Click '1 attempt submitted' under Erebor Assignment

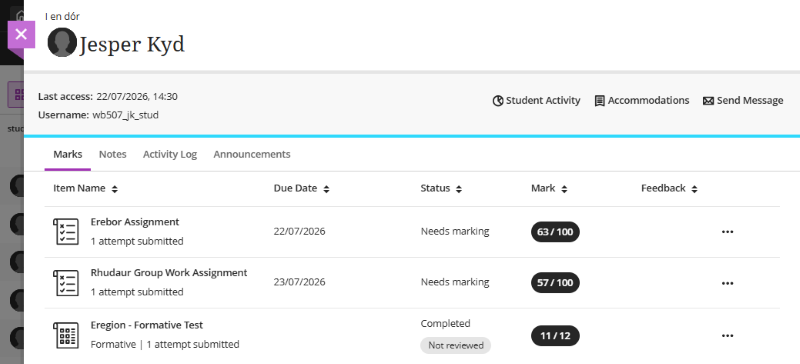click(x=137, y=241)
